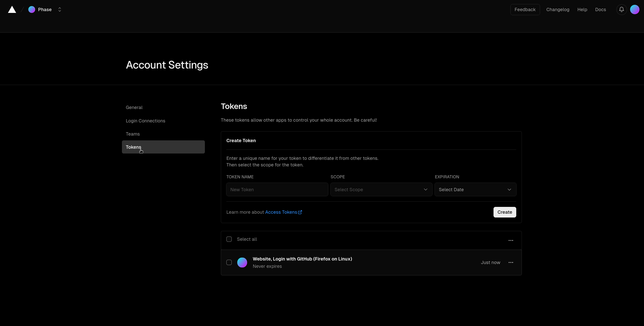Open the ellipsis menu above the token list
The width and height of the screenshot is (644, 326).
(511, 240)
